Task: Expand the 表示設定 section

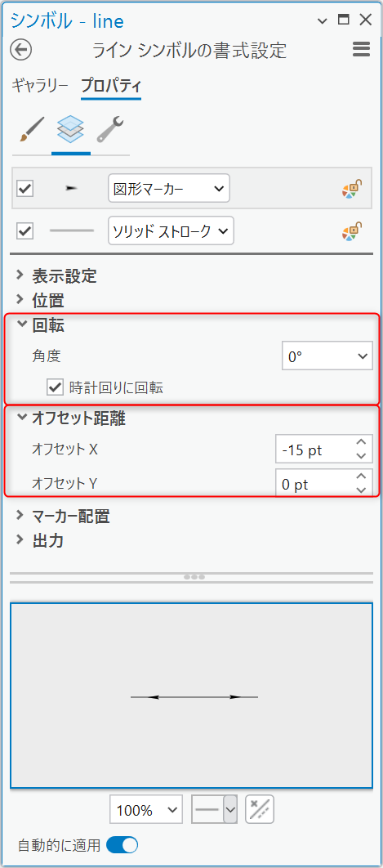Action: 65,275
